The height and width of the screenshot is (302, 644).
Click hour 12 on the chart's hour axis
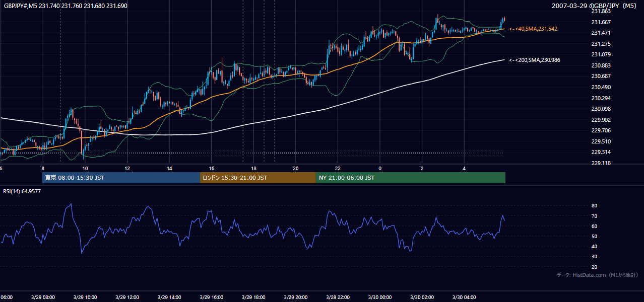click(127, 168)
